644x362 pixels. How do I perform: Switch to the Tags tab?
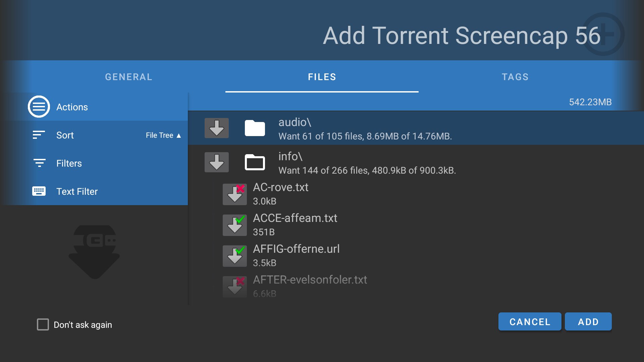515,77
